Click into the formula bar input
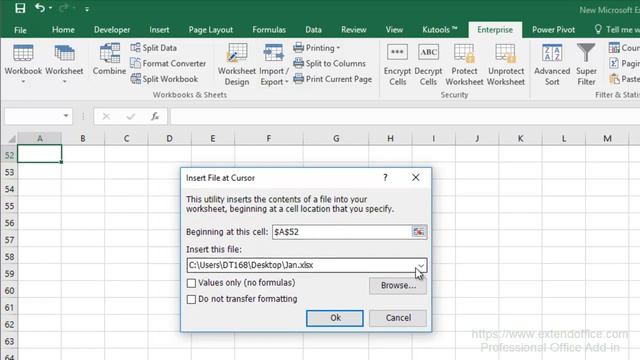Image resolution: width=640 pixels, height=360 pixels. 405,117
